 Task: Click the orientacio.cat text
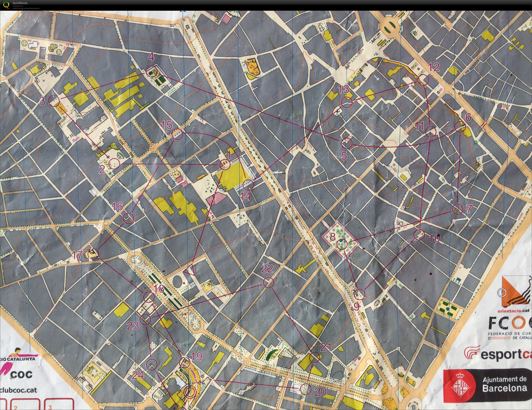click(x=513, y=311)
